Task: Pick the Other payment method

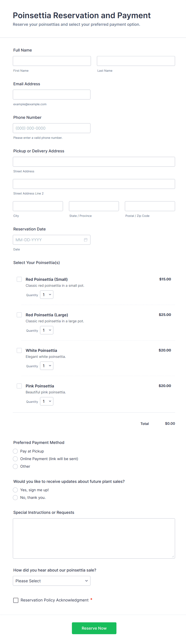Action: [16, 466]
